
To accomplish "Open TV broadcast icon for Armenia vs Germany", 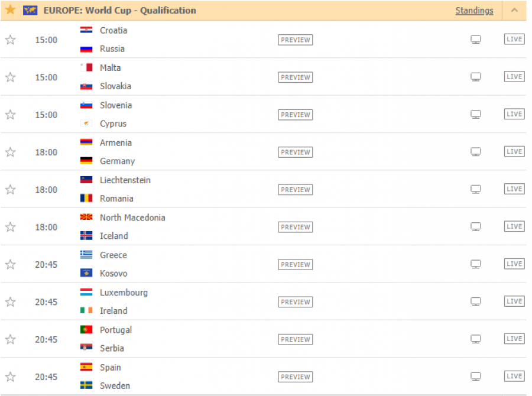I will tap(476, 152).
